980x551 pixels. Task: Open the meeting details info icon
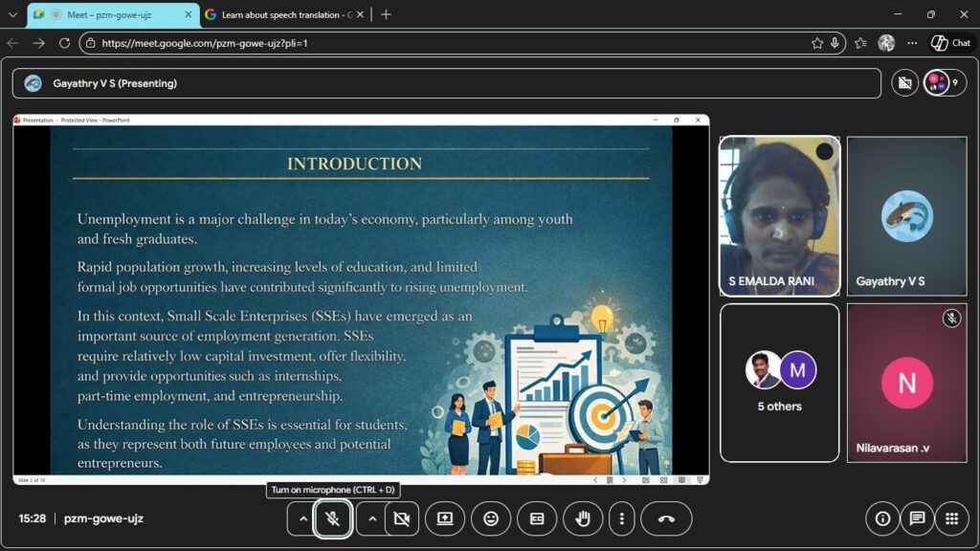pos(882,518)
